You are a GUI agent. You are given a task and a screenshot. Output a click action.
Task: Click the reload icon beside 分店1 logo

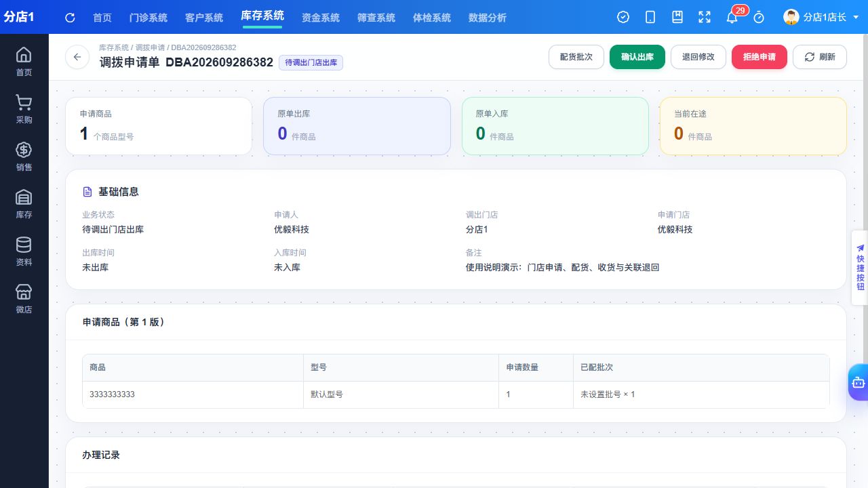click(x=70, y=18)
